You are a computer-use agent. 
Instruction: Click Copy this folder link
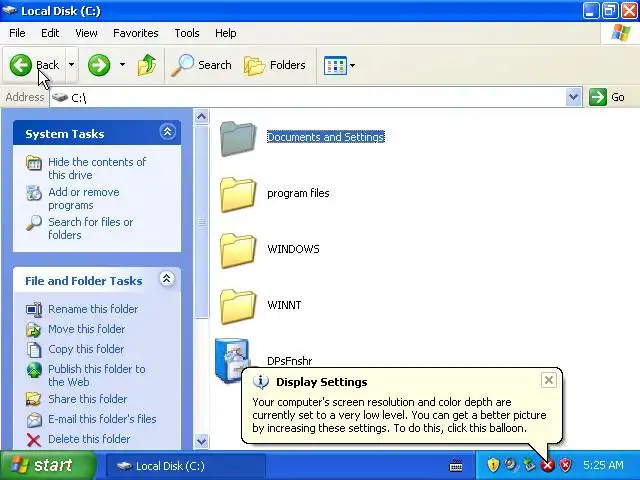[x=86, y=349]
